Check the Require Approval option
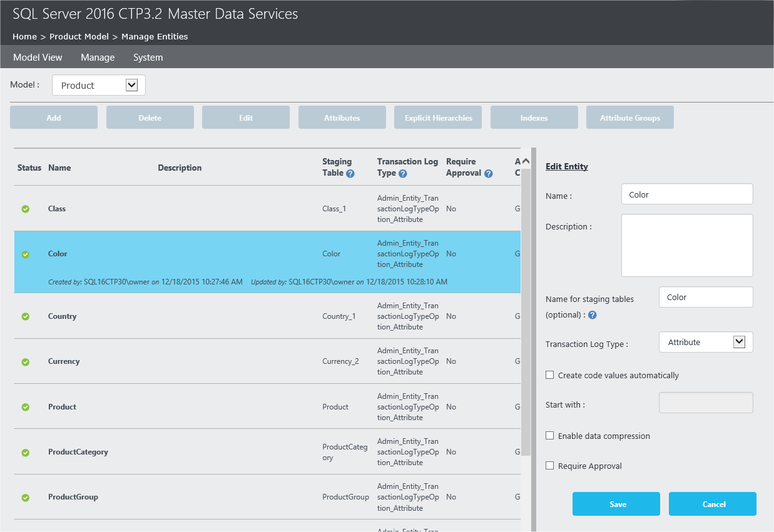The width and height of the screenshot is (774, 532). pos(549,465)
